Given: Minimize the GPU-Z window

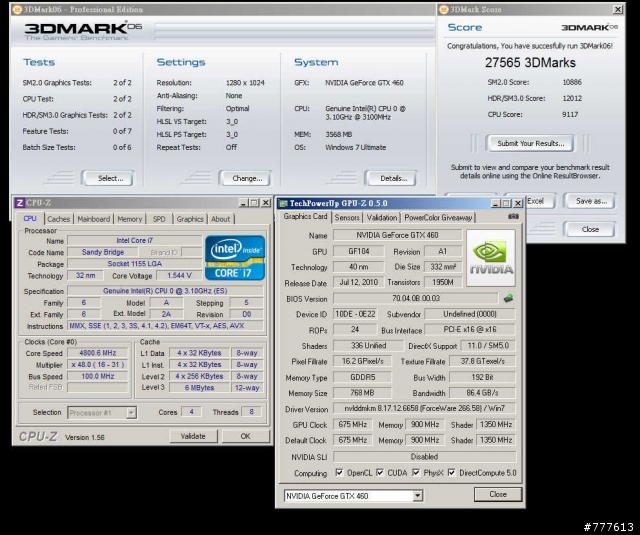Looking at the screenshot, I should pyautogui.click(x=496, y=203).
